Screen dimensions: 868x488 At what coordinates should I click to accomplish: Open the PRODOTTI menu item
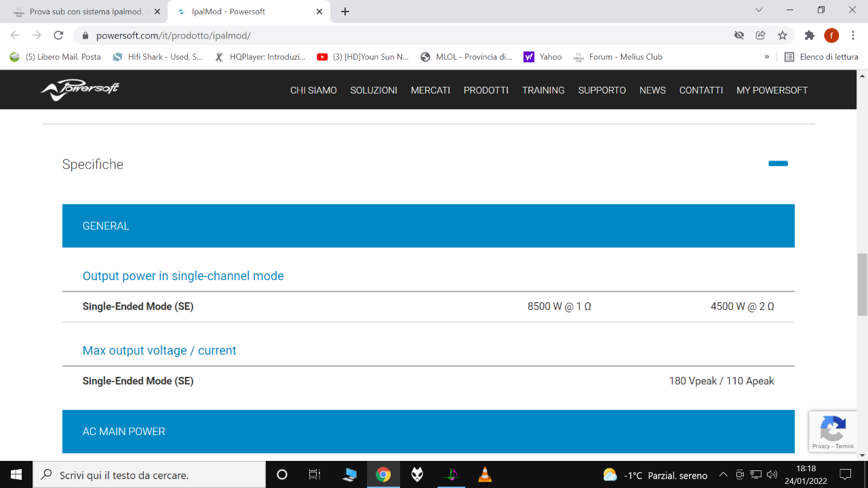[x=486, y=90]
